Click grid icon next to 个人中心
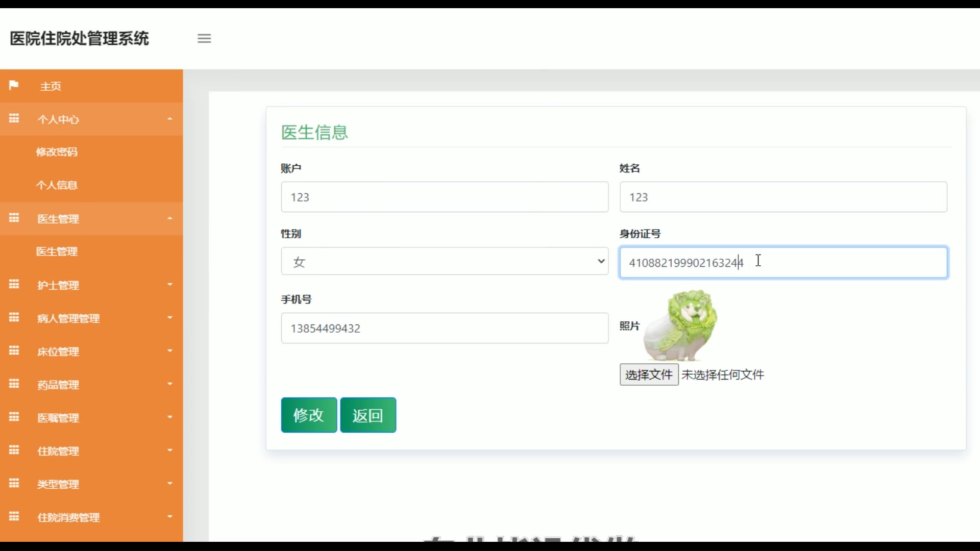The image size is (980, 551). coord(14,118)
